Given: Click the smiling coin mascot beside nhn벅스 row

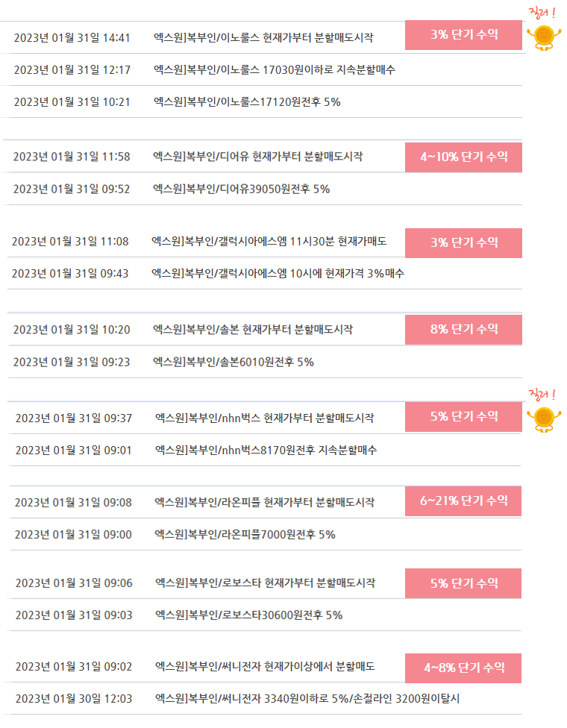Looking at the screenshot, I should pyautogui.click(x=544, y=419).
